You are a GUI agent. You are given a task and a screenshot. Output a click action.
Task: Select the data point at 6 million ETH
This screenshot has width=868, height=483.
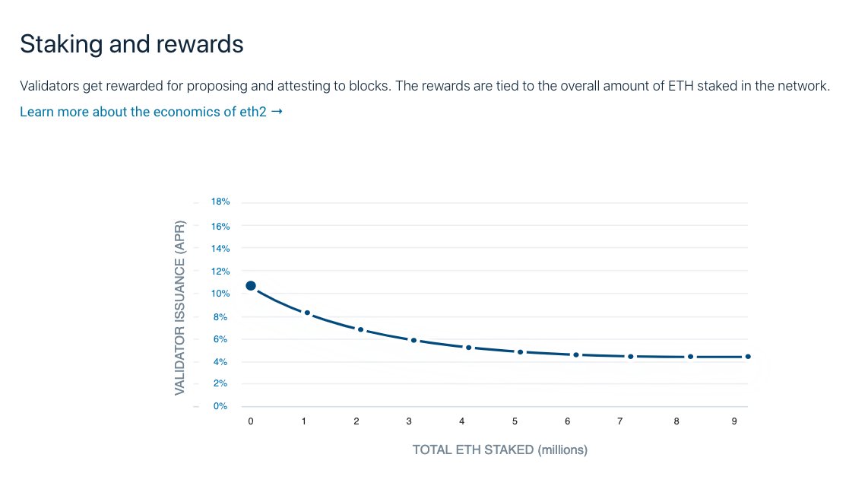coord(576,355)
